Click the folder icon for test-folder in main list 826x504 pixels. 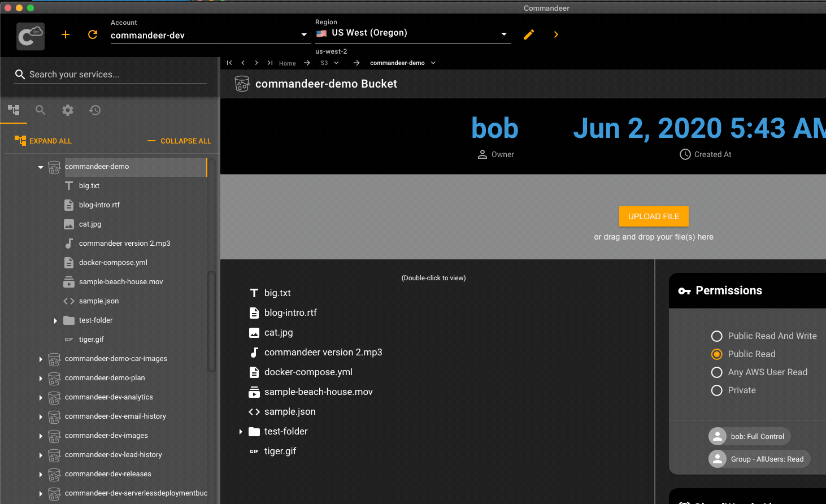tap(254, 432)
